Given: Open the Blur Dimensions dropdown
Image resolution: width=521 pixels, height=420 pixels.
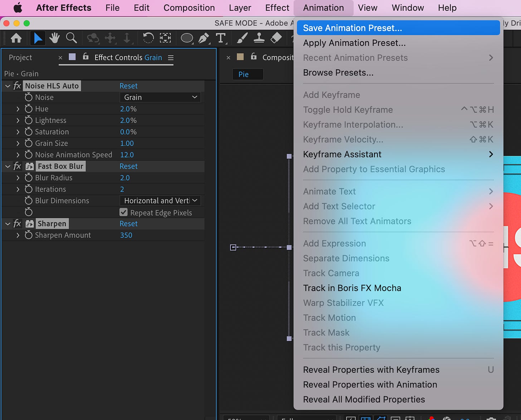Looking at the screenshot, I should (160, 201).
